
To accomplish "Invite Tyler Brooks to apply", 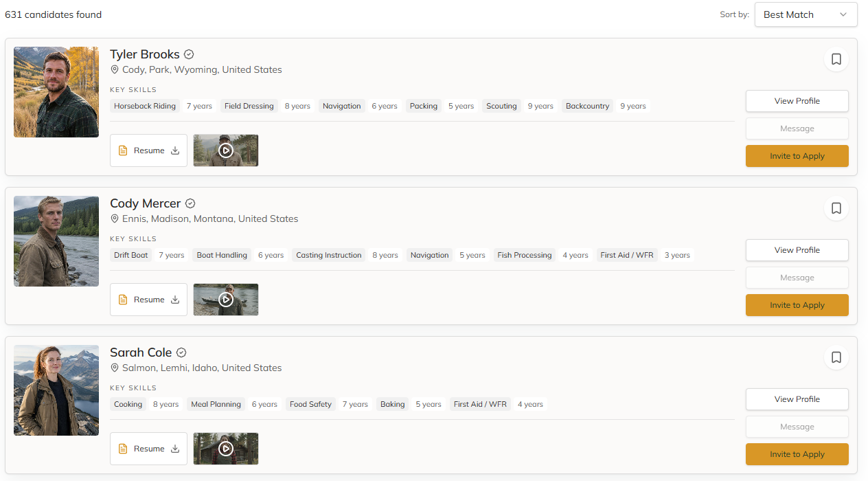I will coord(797,156).
